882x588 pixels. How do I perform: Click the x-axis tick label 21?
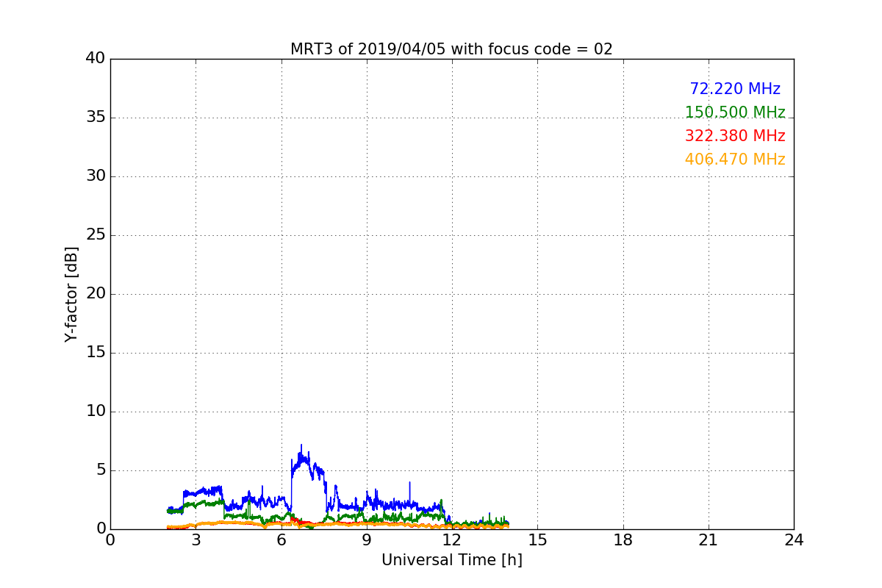(x=709, y=540)
